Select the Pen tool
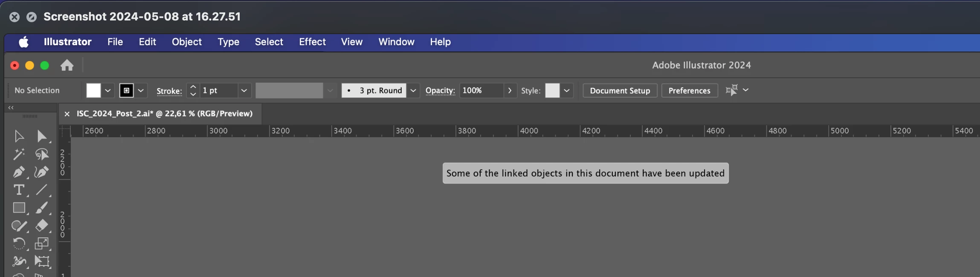This screenshot has width=980, height=277. 19,172
